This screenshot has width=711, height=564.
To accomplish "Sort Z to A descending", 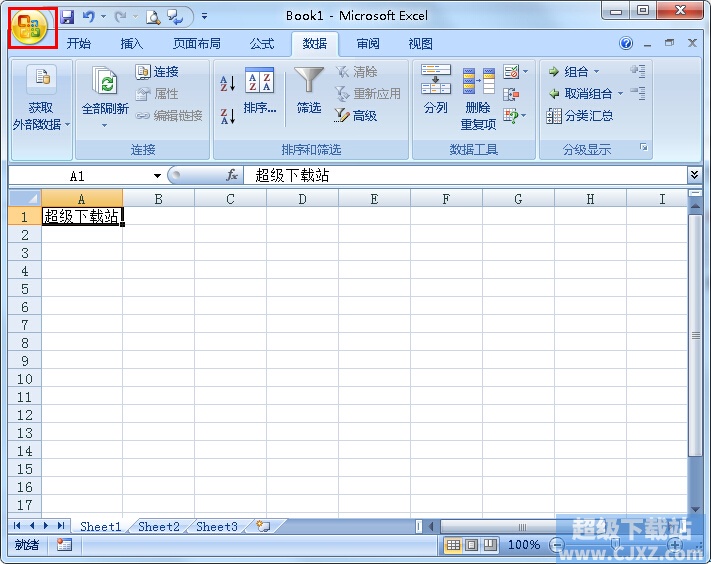I will pyautogui.click(x=228, y=116).
